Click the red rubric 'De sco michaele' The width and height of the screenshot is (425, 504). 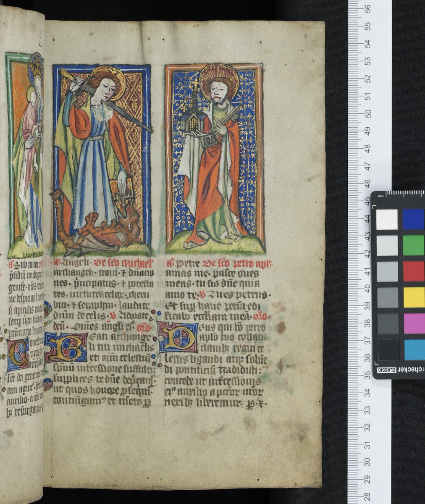pos(124,264)
